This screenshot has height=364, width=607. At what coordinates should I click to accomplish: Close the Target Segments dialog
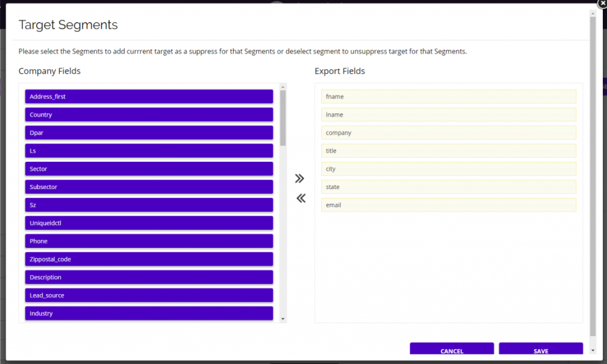tap(602, 4)
